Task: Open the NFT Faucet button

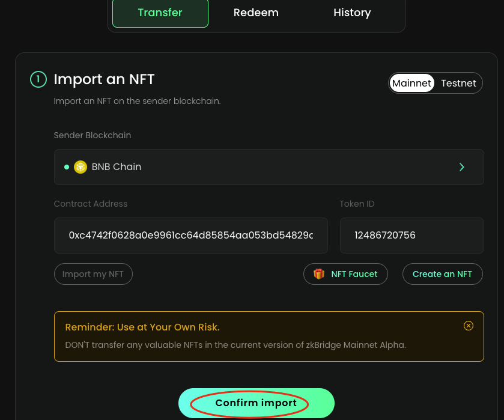Action: tap(346, 274)
